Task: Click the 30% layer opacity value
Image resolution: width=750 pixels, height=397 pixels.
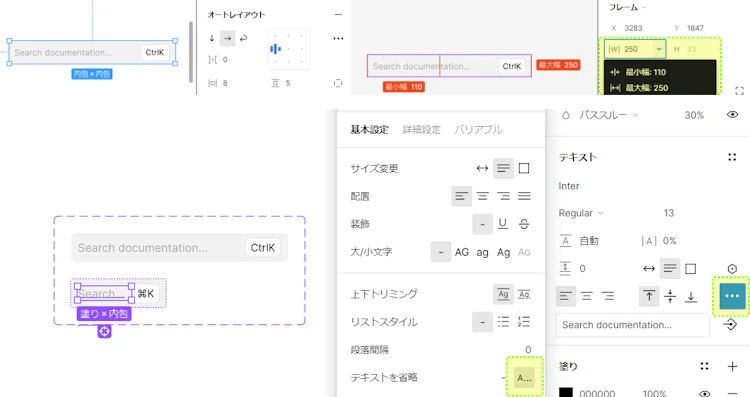Action: click(x=694, y=115)
